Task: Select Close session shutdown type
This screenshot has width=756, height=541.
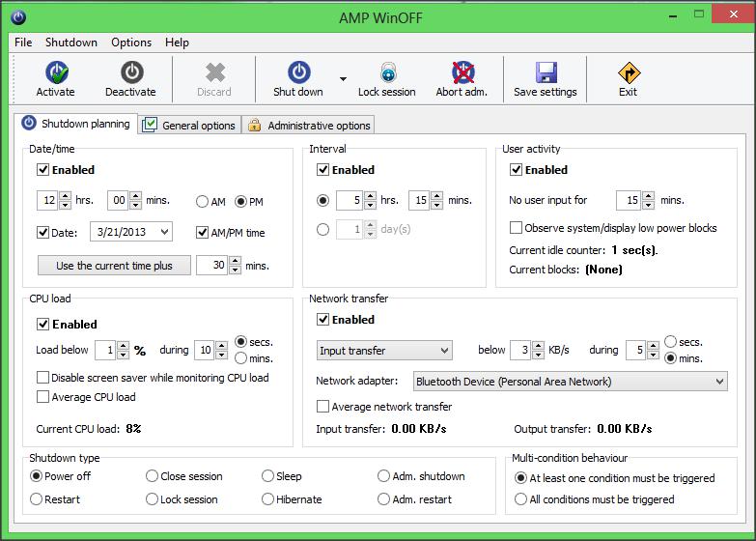Action: point(152,476)
